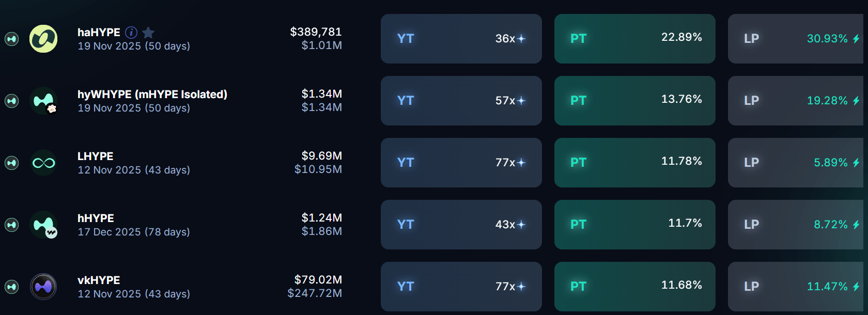
Task: Select the LHYPE LP 5.89% button
Action: (796, 163)
